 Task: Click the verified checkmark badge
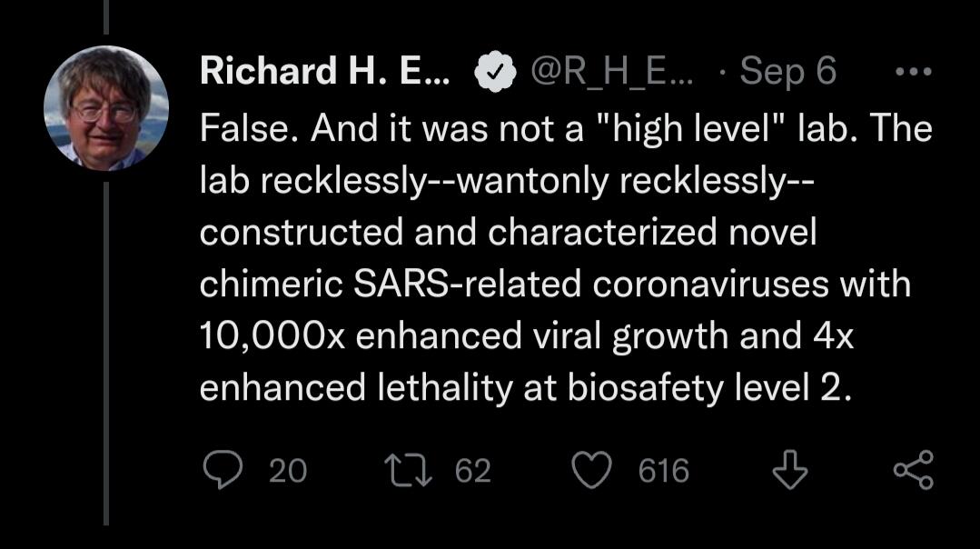494,72
